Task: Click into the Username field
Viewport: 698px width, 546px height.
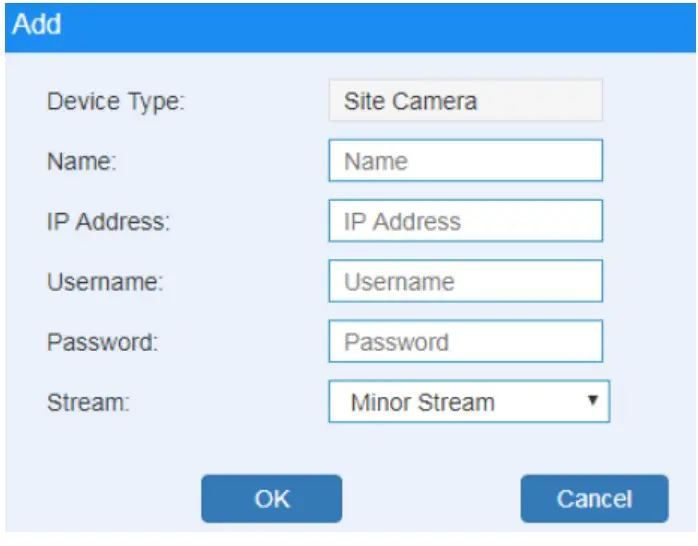Action: pyautogui.click(x=465, y=281)
